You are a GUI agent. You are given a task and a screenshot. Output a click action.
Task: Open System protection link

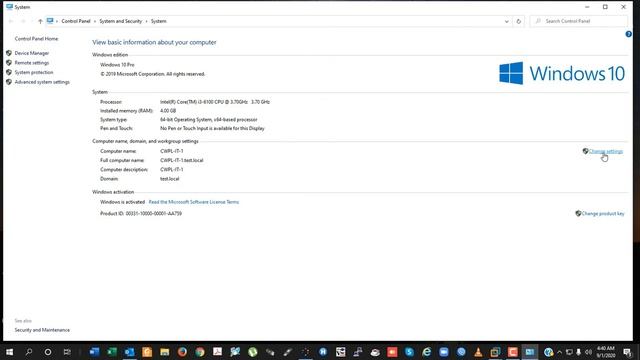point(34,72)
